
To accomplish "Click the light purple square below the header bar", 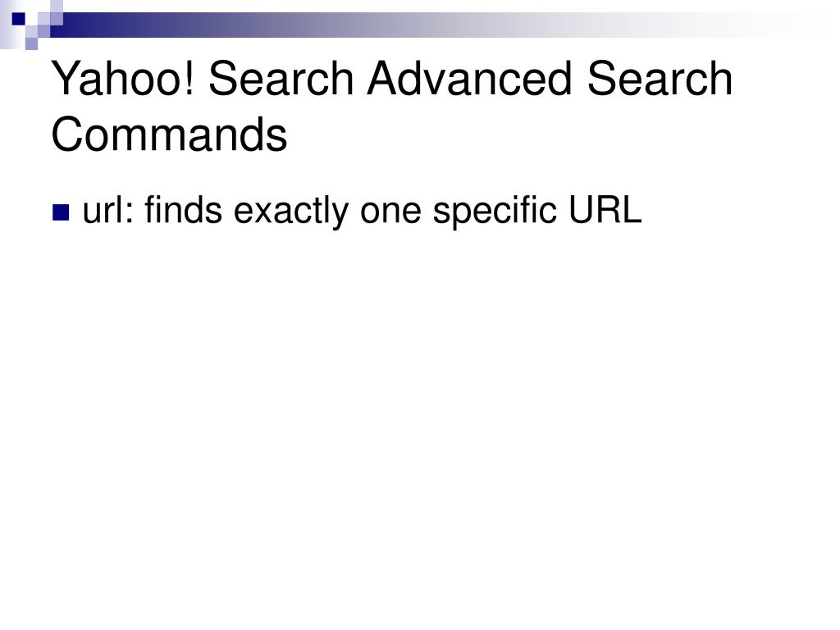I will pos(32,43).
